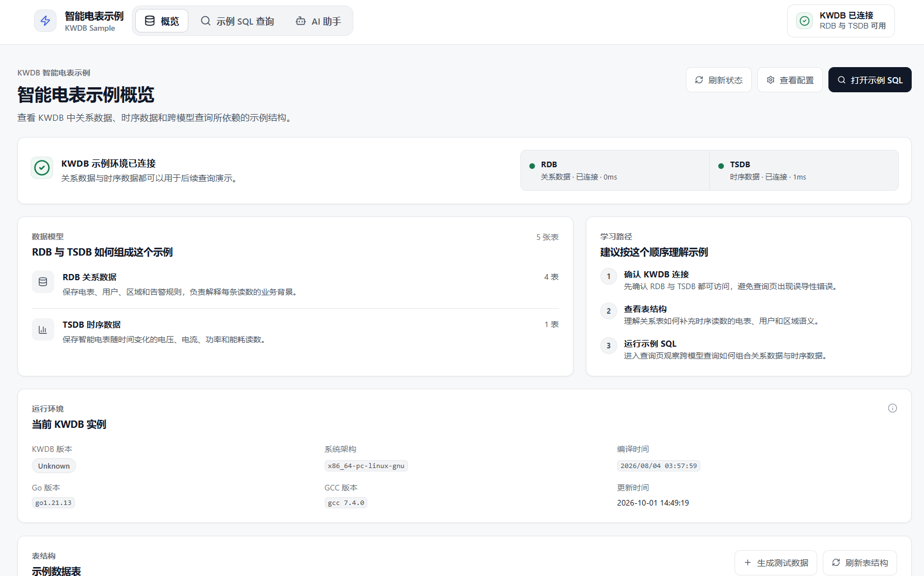Click the 当前 KWDB 实例 heading

click(x=69, y=424)
